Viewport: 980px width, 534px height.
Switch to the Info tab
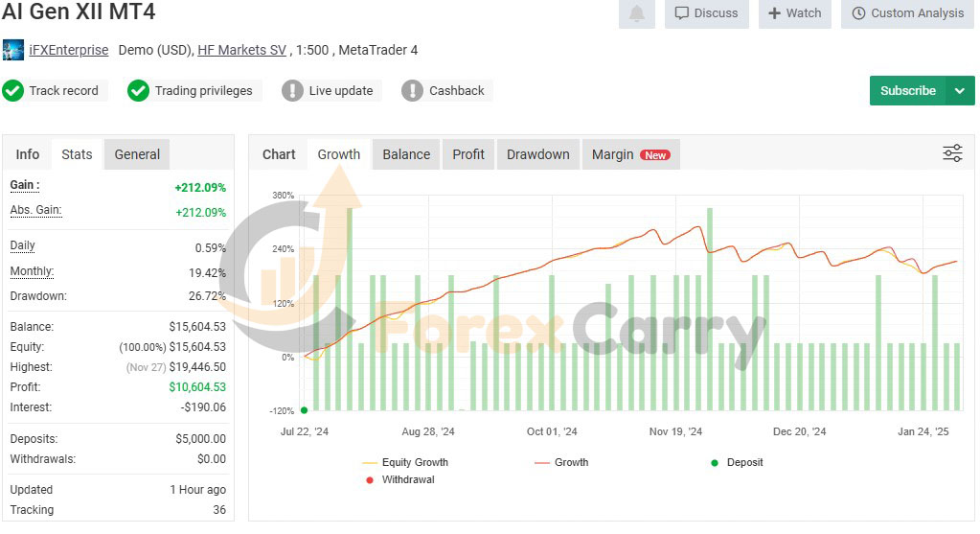tap(28, 154)
